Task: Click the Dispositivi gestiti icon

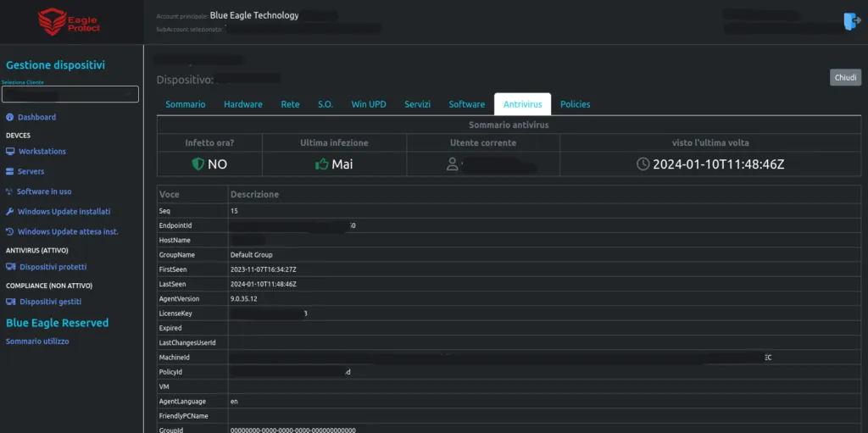Action: [x=10, y=302]
